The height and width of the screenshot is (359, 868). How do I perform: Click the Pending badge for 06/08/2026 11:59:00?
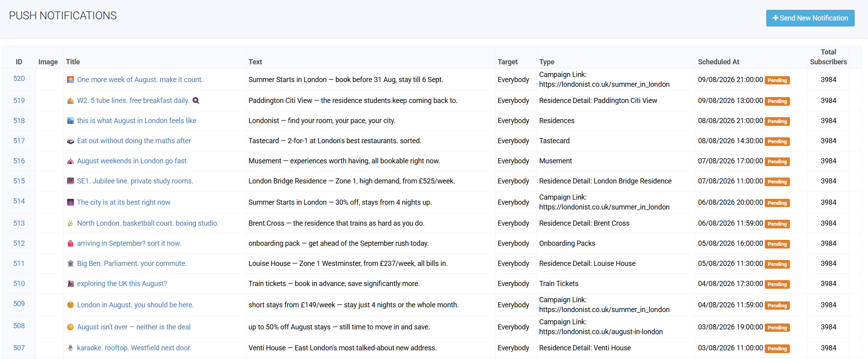pos(777,224)
